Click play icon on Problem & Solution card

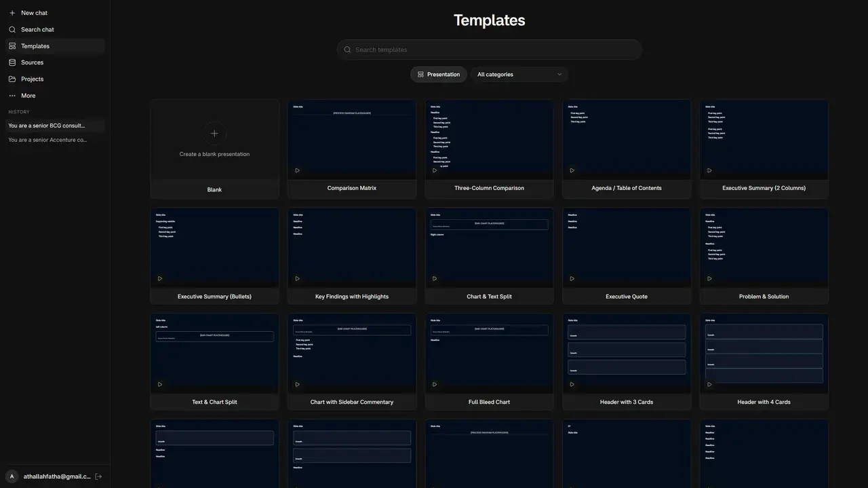[709, 278]
